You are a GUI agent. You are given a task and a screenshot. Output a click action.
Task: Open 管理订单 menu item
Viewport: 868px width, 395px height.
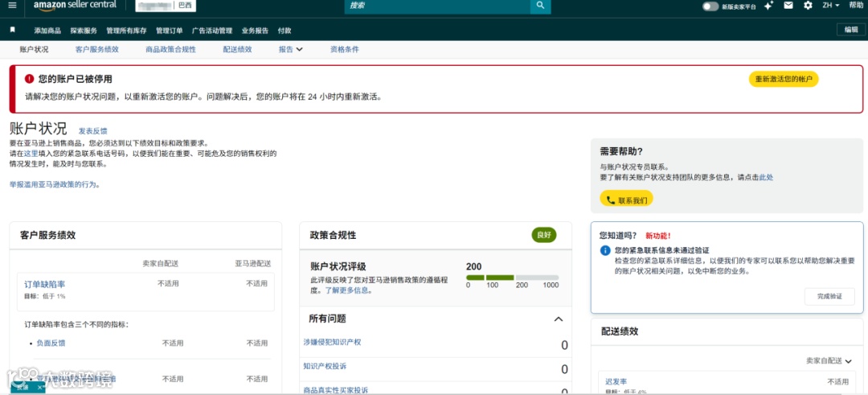170,31
